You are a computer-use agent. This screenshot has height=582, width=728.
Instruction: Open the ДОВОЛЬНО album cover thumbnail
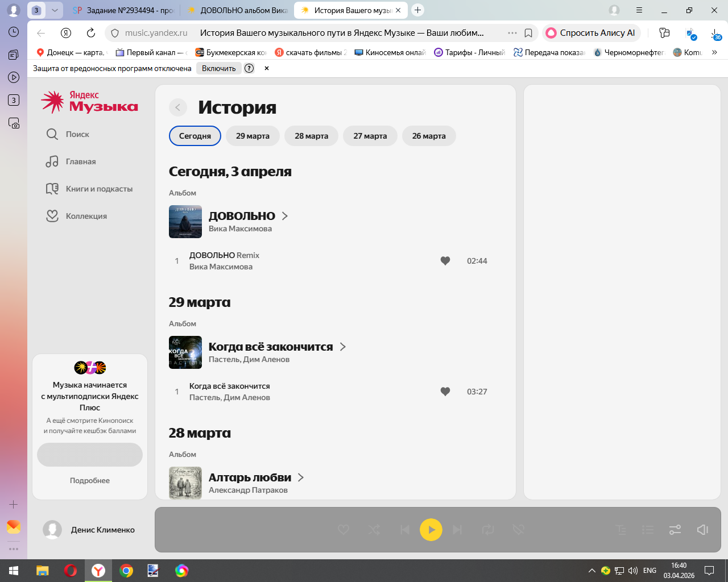(185, 222)
